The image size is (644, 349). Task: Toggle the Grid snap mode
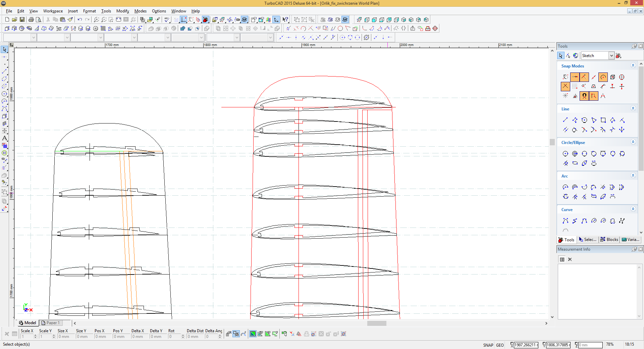[575, 87]
